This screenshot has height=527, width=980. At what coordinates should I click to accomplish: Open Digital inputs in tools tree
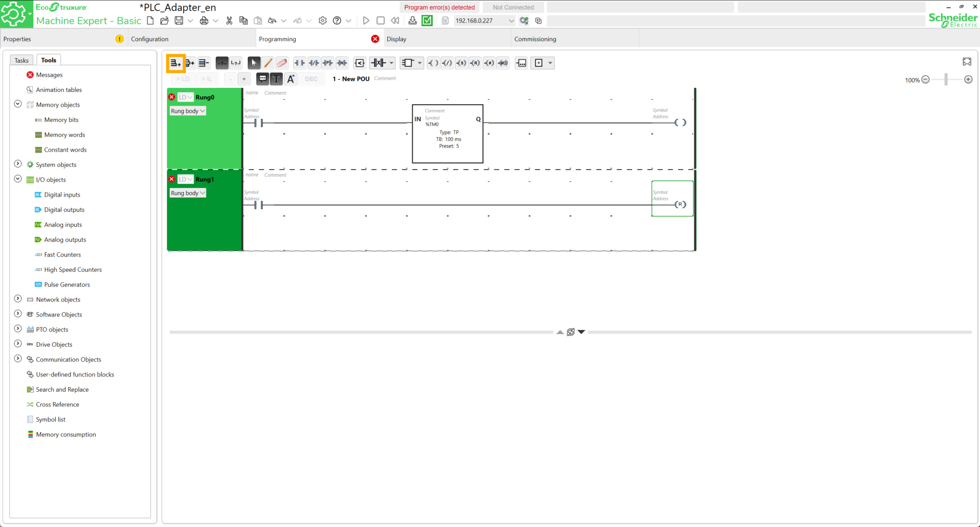pos(62,195)
